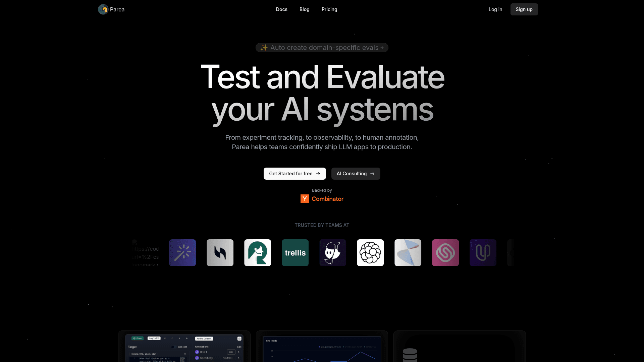The width and height of the screenshot is (644, 362).
Task: Open the annotation view preview card
Action: point(184,347)
